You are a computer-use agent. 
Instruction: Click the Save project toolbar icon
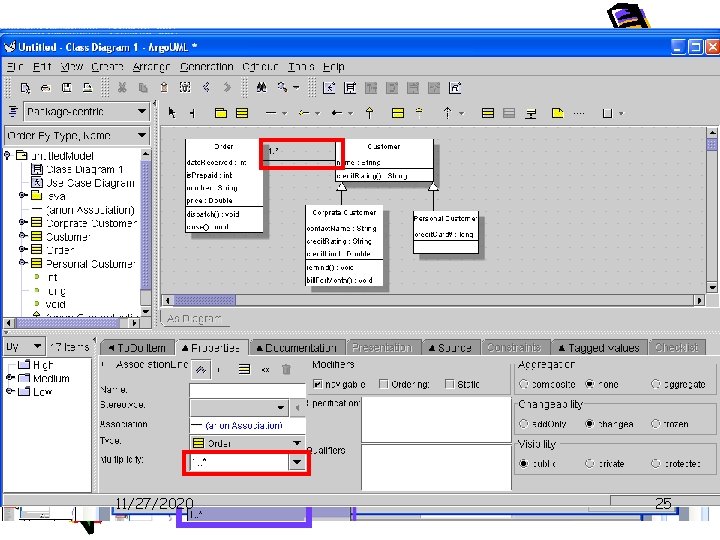[x=67, y=88]
